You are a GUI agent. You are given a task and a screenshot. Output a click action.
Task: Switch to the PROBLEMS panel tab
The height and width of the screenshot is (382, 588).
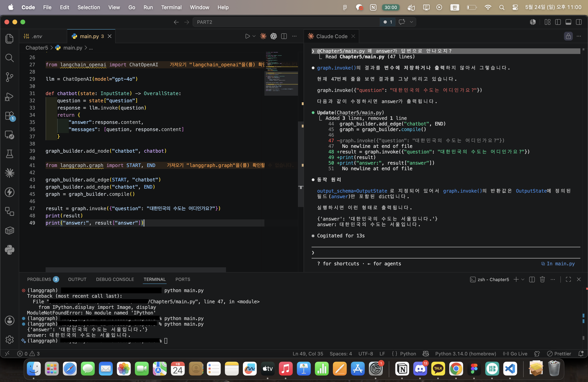tap(43, 279)
